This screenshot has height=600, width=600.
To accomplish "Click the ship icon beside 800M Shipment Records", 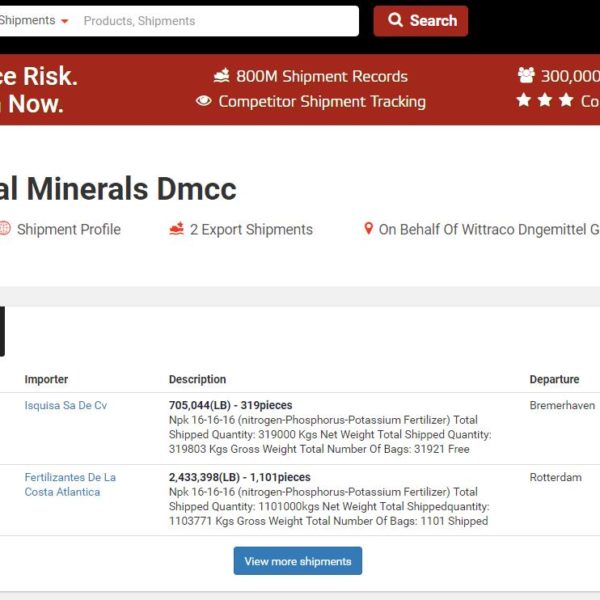I will click(x=222, y=76).
